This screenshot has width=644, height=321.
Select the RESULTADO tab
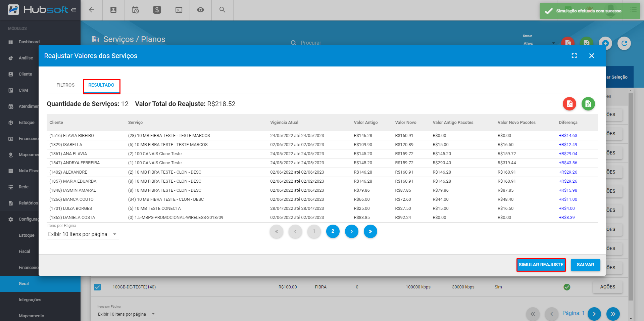click(x=101, y=85)
